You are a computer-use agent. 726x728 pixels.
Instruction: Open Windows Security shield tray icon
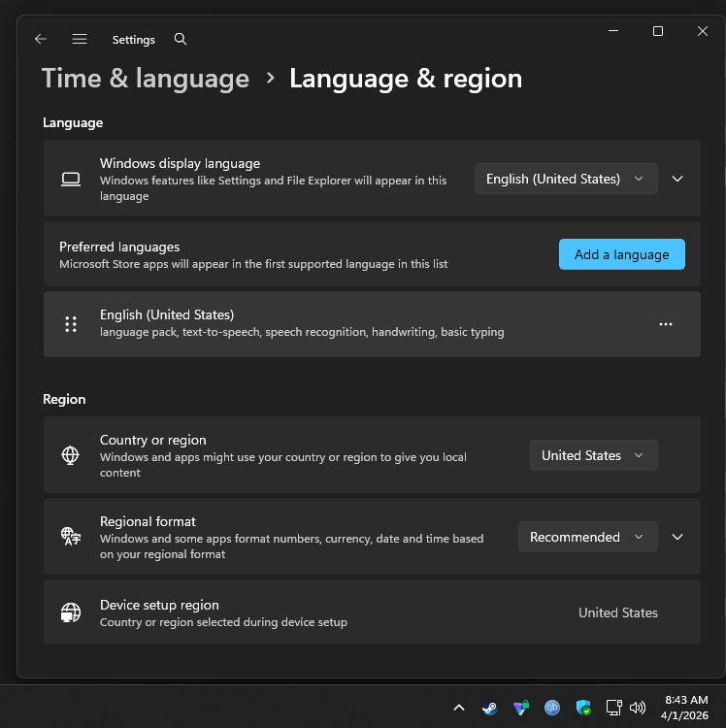tap(583, 708)
